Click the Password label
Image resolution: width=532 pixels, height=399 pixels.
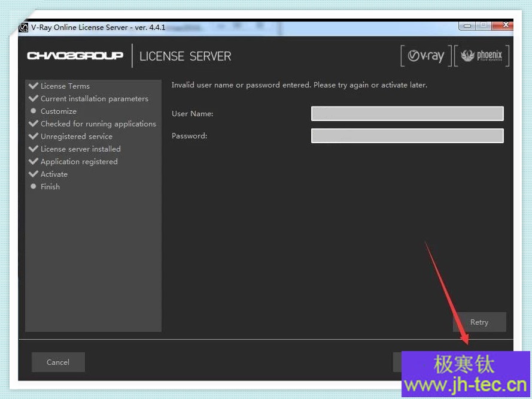(x=189, y=136)
